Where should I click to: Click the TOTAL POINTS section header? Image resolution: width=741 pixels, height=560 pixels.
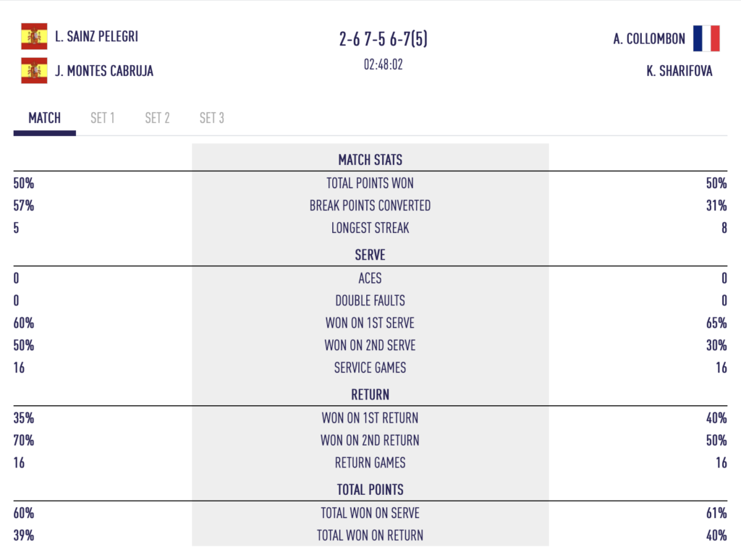pyautogui.click(x=370, y=490)
